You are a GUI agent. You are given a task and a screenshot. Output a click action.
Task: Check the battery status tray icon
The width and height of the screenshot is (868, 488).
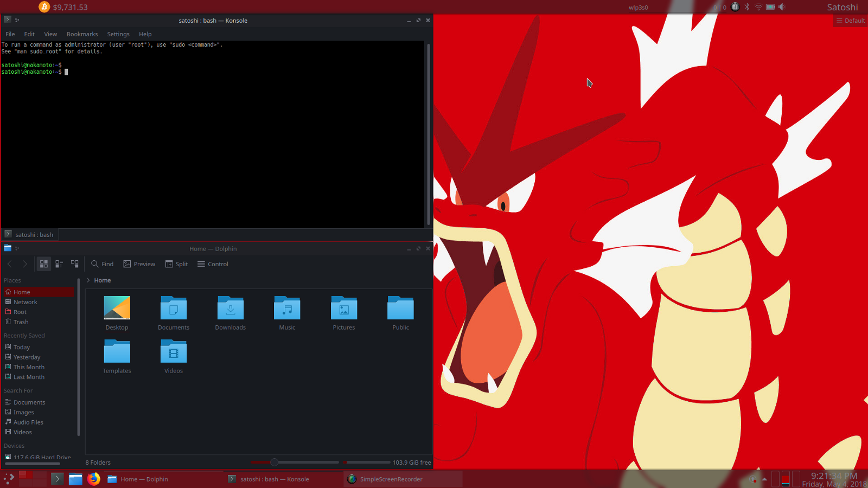click(x=770, y=7)
